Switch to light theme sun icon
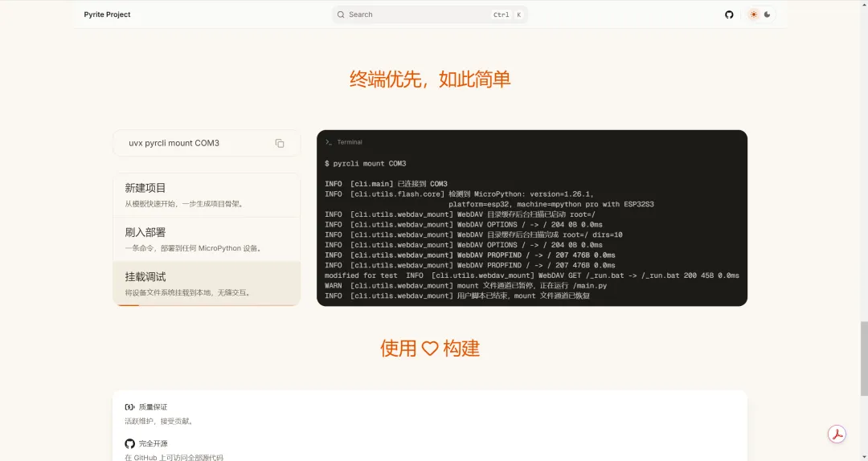The image size is (868, 461). [x=753, y=14]
